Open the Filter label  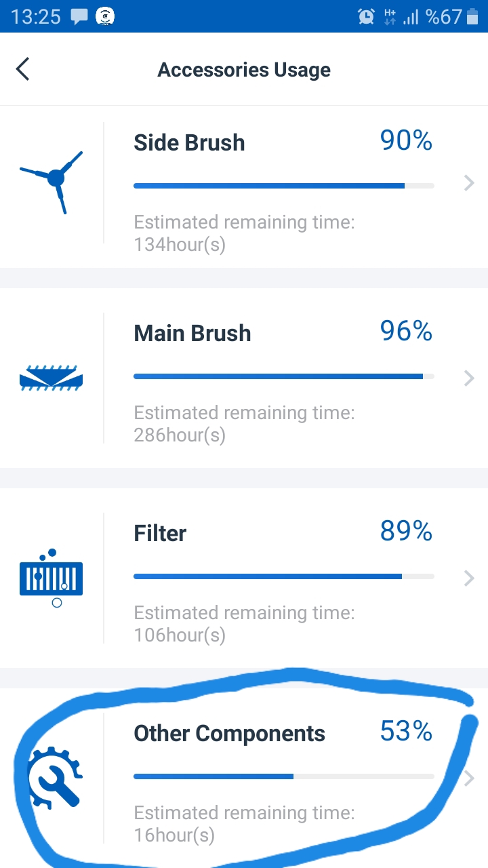160,533
